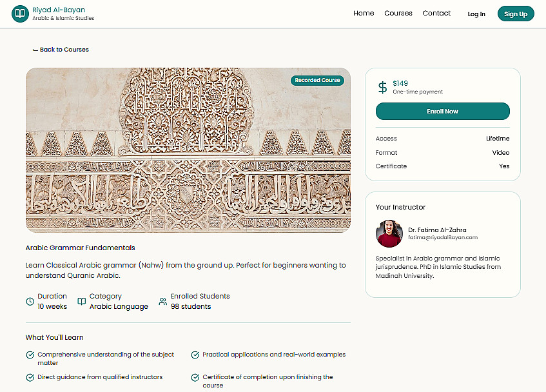Click Dr. Fatima Al-Zahra's profile photo
This screenshot has height=392, width=546.
(389, 233)
